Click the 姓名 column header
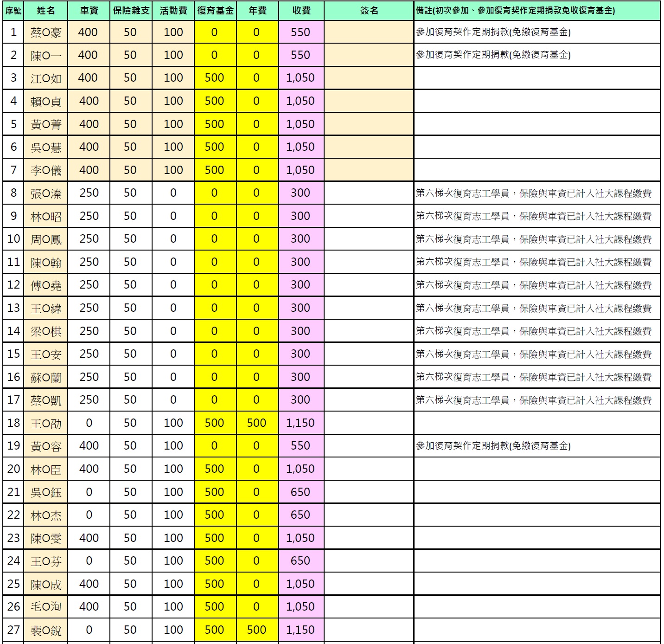 coord(46,11)
